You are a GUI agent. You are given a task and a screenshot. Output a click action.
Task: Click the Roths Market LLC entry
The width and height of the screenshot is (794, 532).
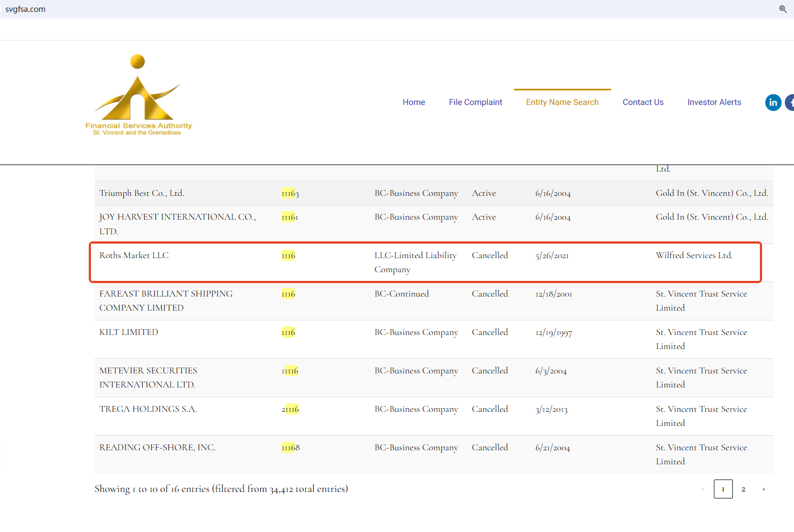click(x=134, y=255)
